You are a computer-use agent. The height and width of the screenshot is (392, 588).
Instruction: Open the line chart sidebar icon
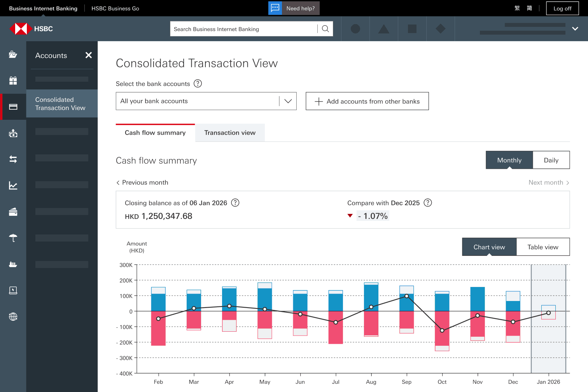click(13, 185)
